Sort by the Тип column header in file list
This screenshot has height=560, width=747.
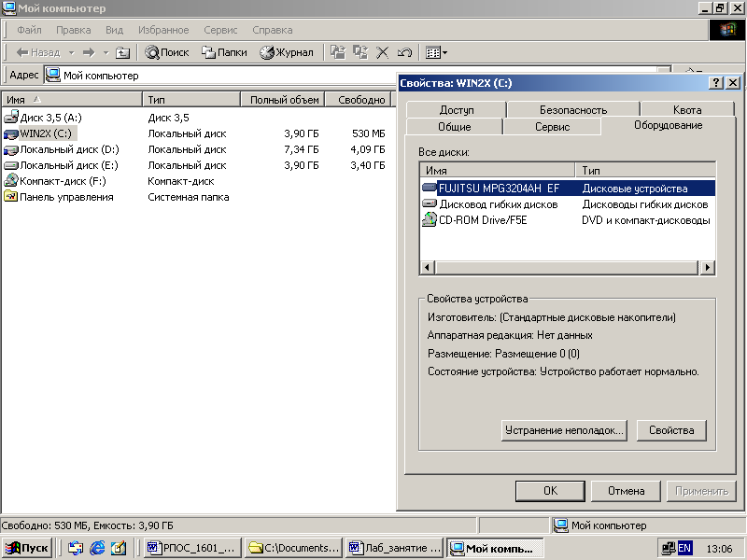click(x=191, y=100)
